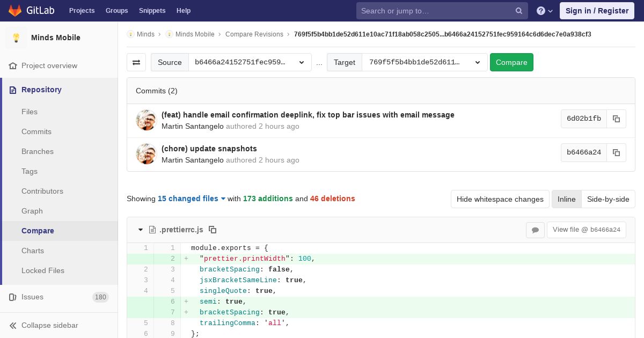Click the search magnifier icon
The height and width of the screenshot is (338, 644).
[519, 11]
